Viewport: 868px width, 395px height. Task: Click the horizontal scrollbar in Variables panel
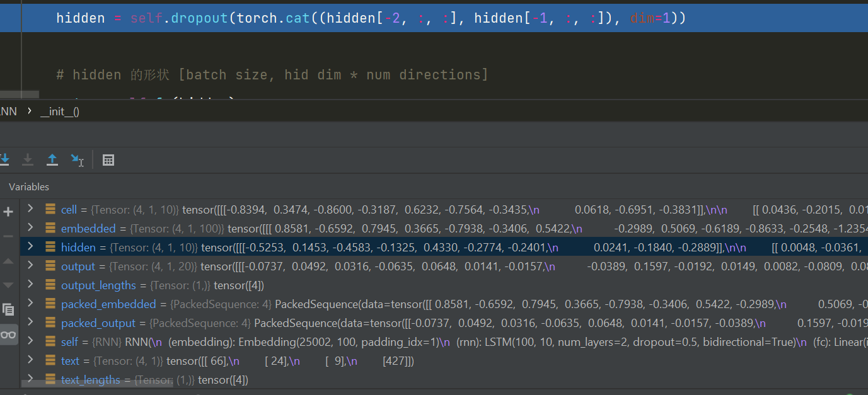coord(98,384)
